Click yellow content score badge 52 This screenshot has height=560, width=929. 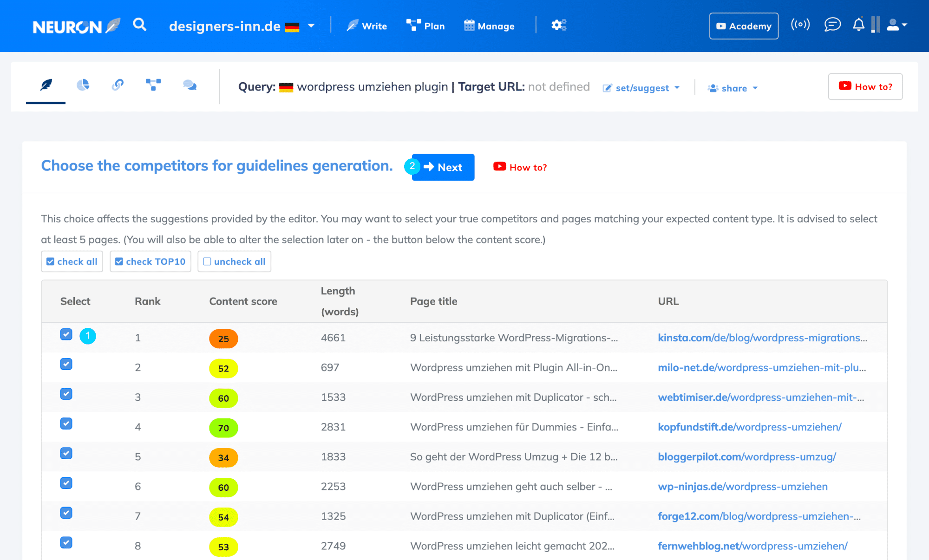pyautogui.click(x=223, y=368)
